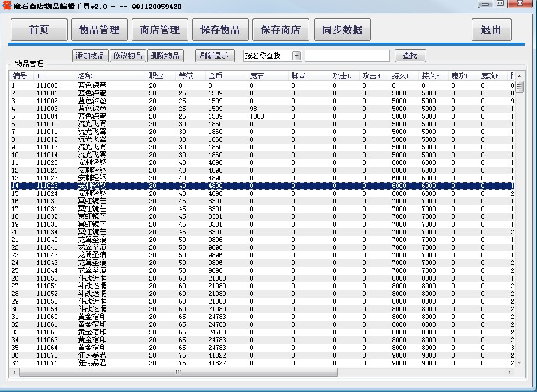This screenshot has width=537, height=392.
Task: Select row with ID 111040
Action: (47, 240)
